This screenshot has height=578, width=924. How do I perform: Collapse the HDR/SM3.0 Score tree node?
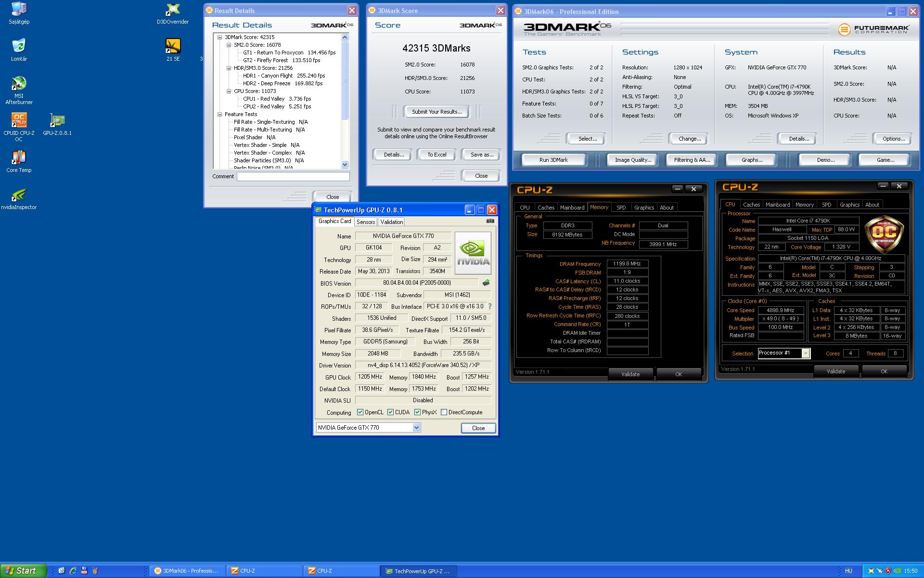pyautogui.click(x=229, y=68)
